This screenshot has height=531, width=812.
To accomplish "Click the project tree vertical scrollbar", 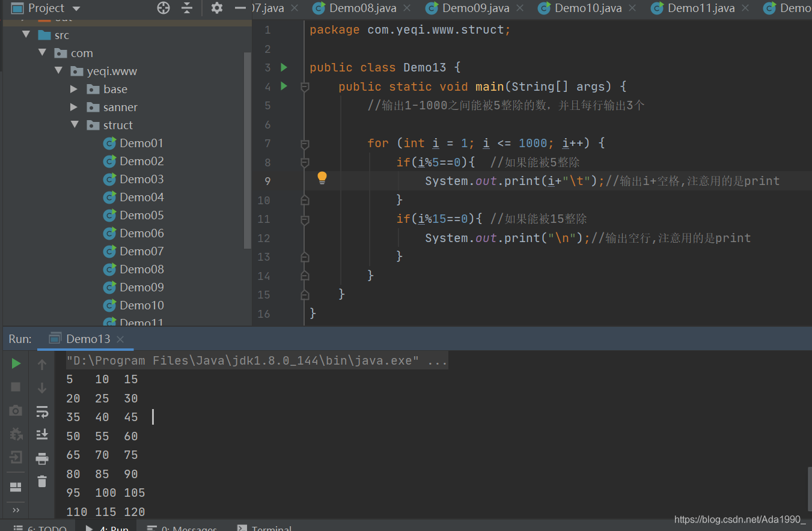I will 247,150.
